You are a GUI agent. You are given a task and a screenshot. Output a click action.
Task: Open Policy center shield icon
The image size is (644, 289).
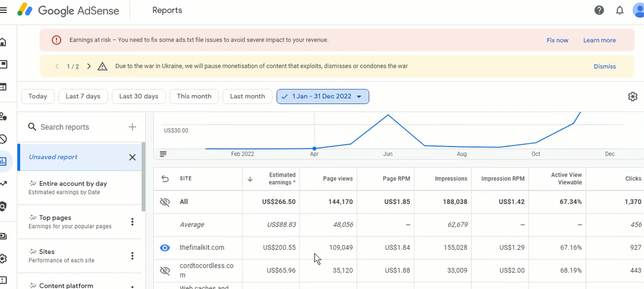point(3,206)
